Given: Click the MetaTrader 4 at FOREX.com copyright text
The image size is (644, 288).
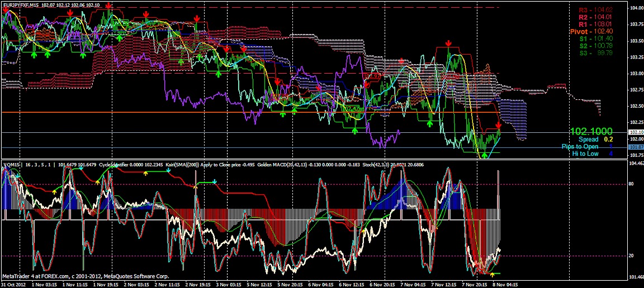Looking at the screenshot, I should 86,276.
